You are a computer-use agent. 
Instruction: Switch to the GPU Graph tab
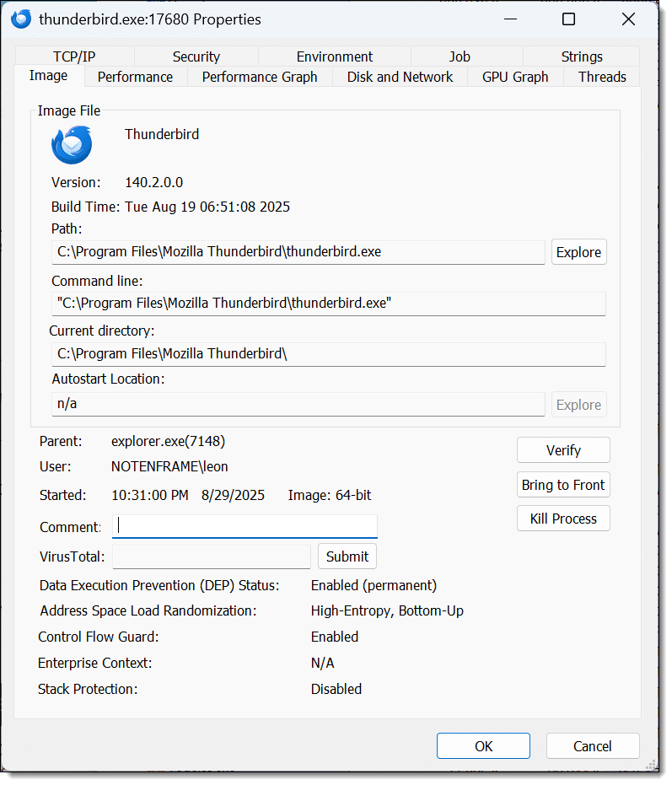[515, 77]
